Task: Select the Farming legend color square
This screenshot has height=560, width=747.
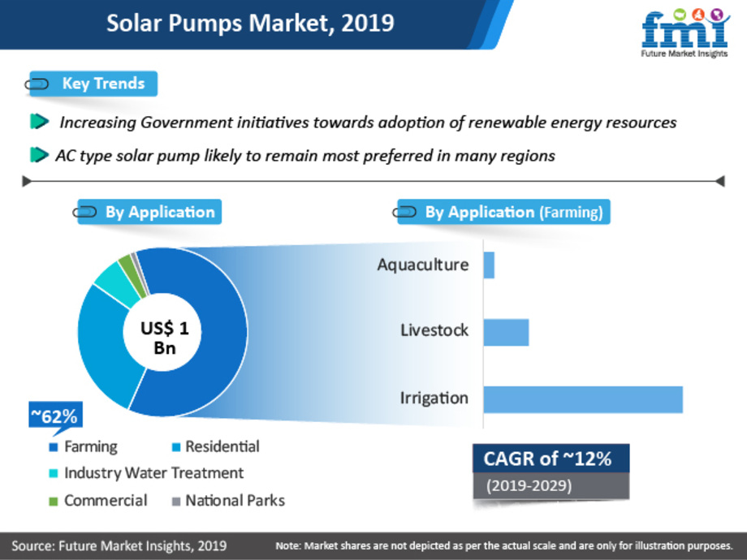Action: (x=54, y=447)
